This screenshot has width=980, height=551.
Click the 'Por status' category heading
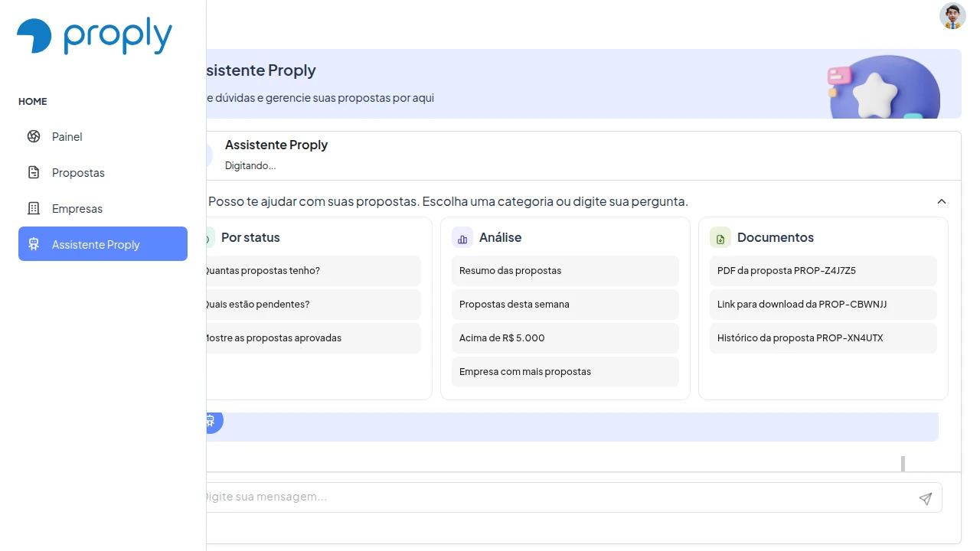click(250, 237)
